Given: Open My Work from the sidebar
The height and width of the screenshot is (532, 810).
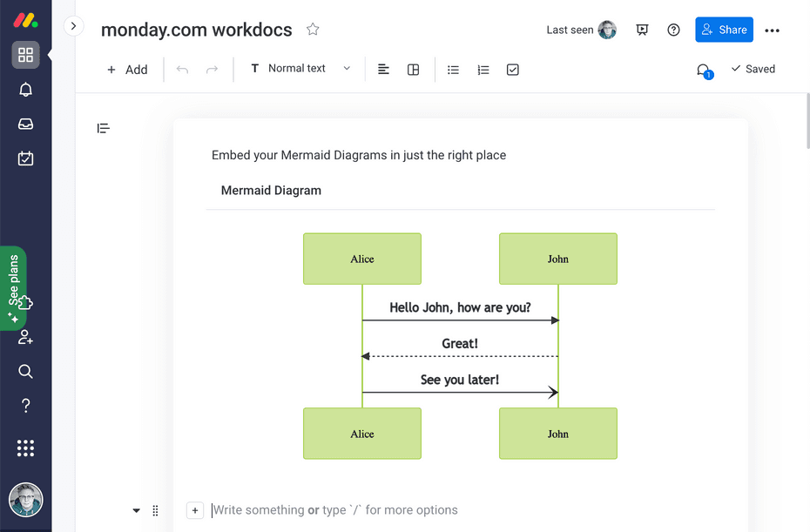Looking at the screenshot, I should coord(25,158).
